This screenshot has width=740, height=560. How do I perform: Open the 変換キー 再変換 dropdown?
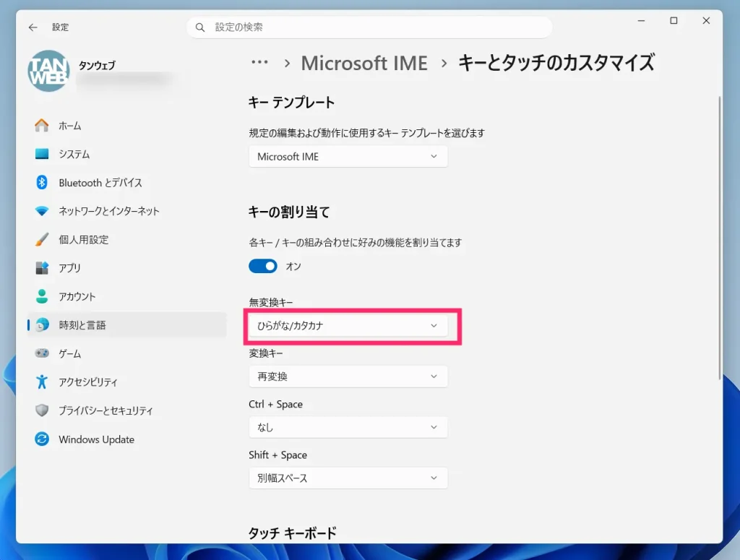348,376
